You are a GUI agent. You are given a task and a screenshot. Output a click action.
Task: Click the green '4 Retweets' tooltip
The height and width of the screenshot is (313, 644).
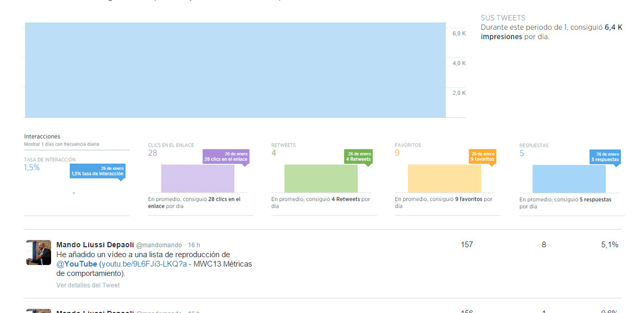[358, 156]
